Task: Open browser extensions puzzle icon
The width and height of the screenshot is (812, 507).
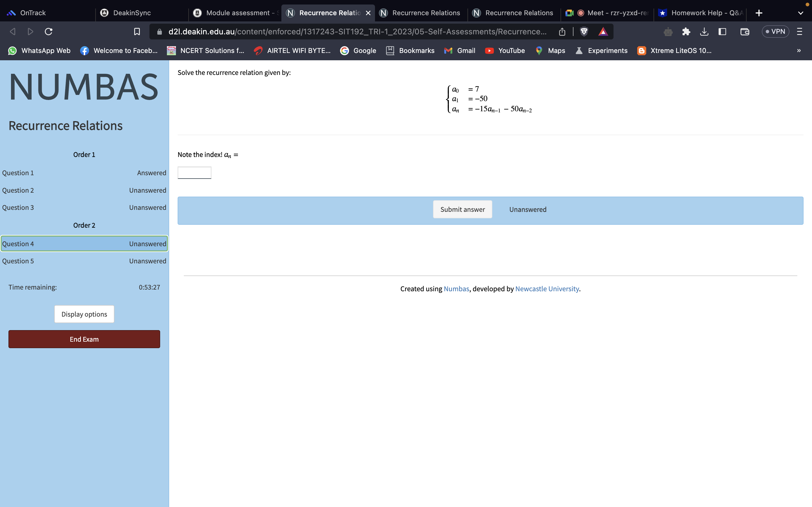Action: (x=686, y=31)
